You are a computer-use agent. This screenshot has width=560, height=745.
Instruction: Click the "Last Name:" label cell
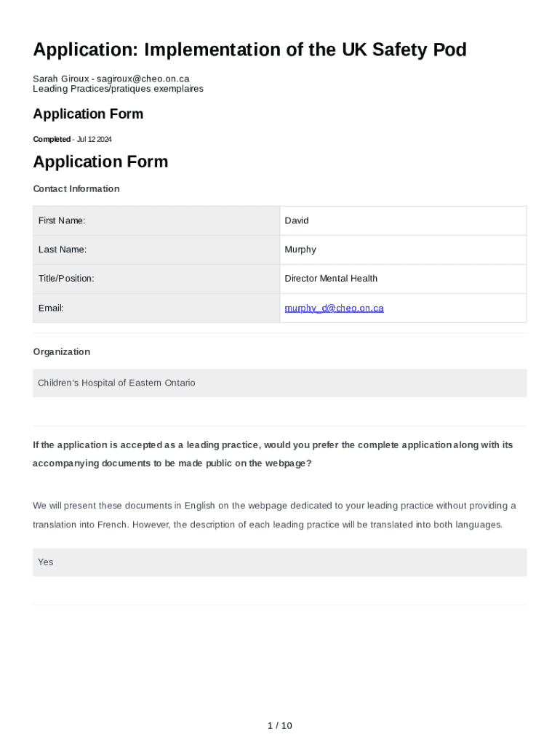coord(156,250)
